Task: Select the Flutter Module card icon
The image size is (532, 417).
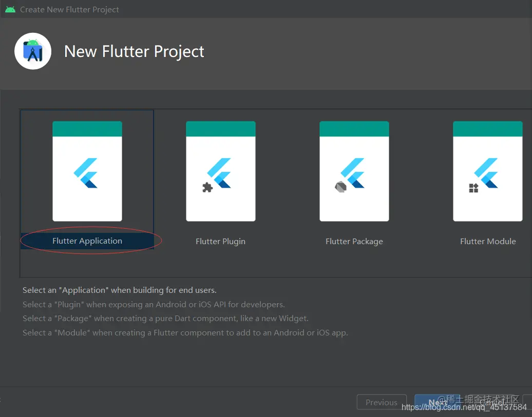Action: (487, 171)
